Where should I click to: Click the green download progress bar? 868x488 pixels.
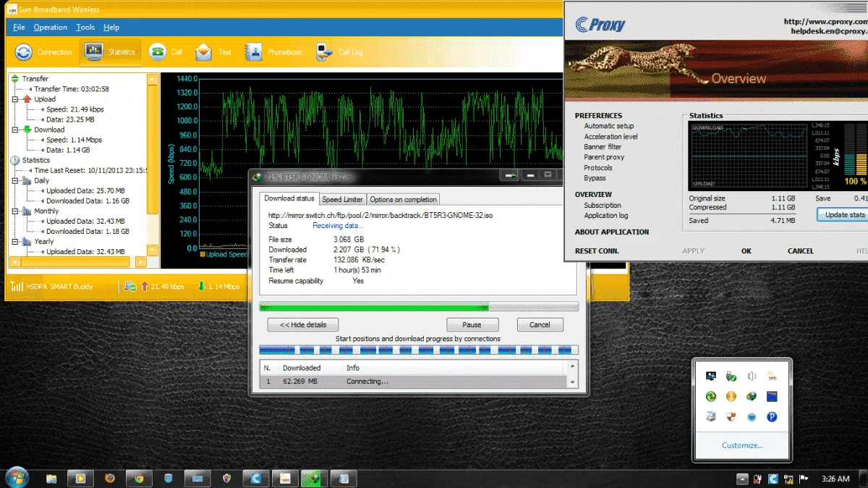click(x=419, y=306)
